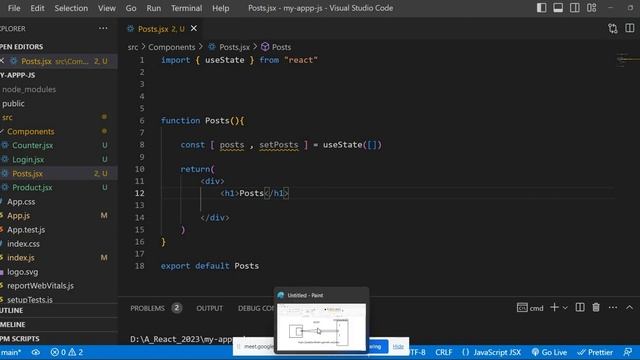Expand the Timeline section
Screen dimensions: 640x360
[x=59, y=325]
